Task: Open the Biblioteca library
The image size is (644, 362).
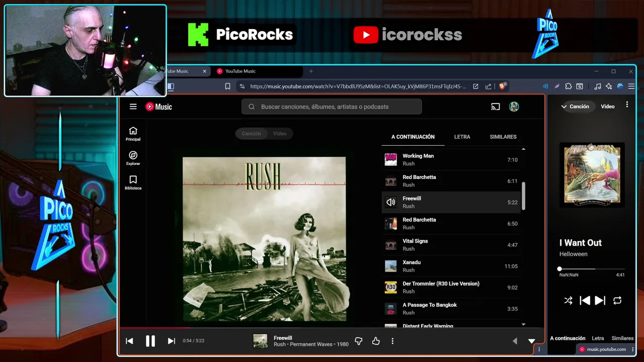Action: pos(133,183)
